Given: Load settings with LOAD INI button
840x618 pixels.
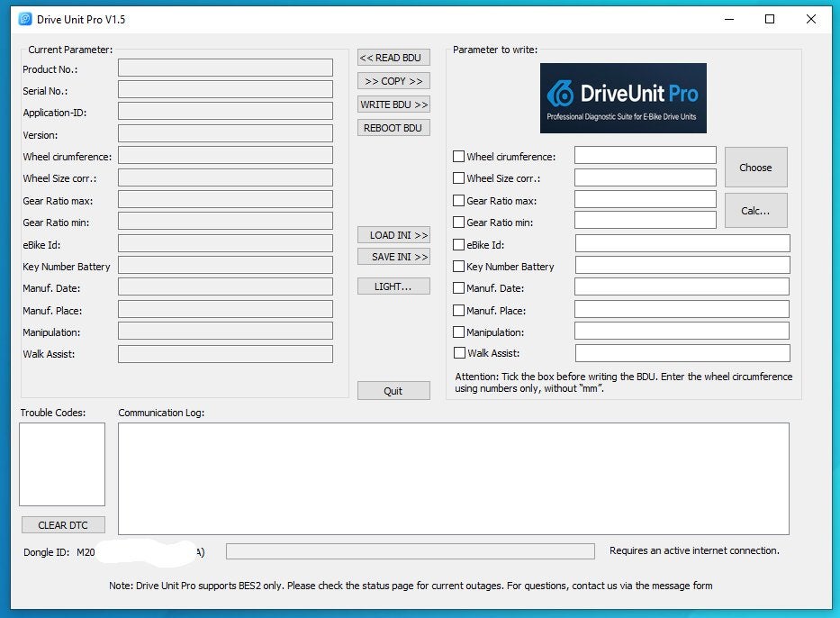Looking at the screenshot, I should (x=393, y=235).
